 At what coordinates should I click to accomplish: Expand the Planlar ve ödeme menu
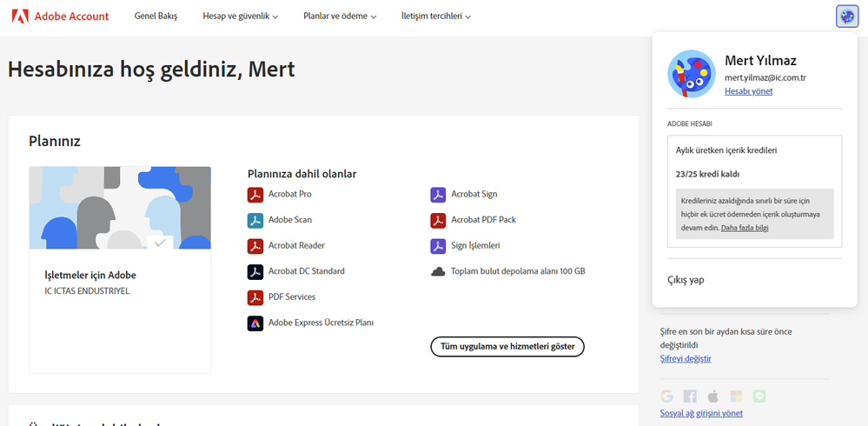340,17
